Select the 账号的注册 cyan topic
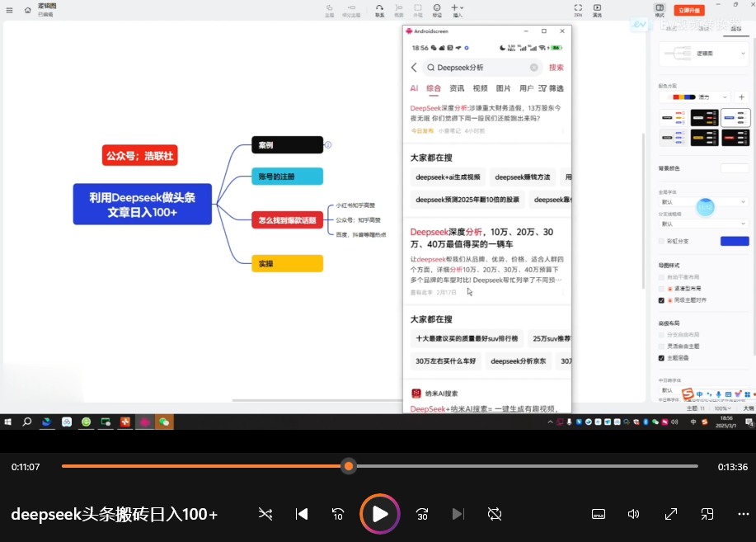 [x=288, y=177]
